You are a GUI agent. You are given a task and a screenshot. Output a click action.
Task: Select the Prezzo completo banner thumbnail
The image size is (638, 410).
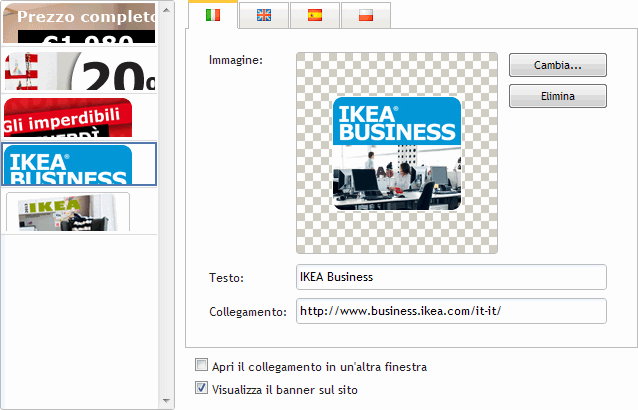pyautogui.click(x=79, y=23)
